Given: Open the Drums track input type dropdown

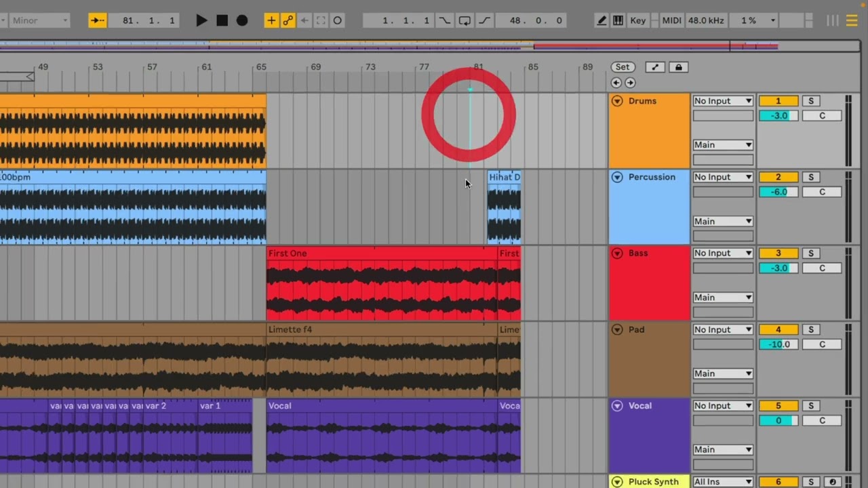Looking at the screenshot, I should (x=723, y=101).
